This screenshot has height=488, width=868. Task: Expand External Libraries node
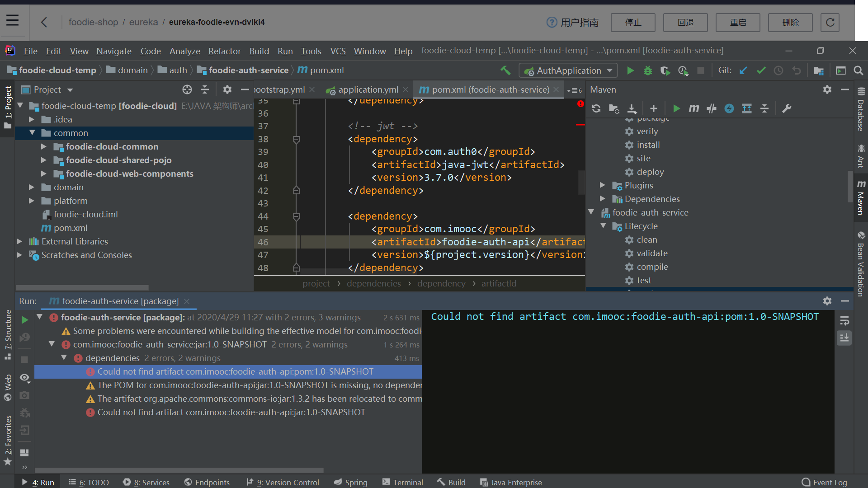pos(19,241)
